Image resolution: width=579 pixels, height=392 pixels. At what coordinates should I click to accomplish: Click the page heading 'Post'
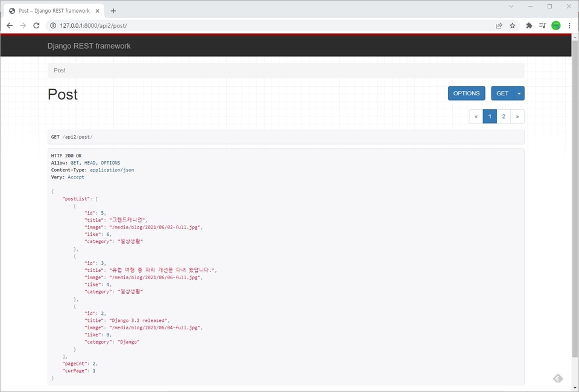click(63, 95)
